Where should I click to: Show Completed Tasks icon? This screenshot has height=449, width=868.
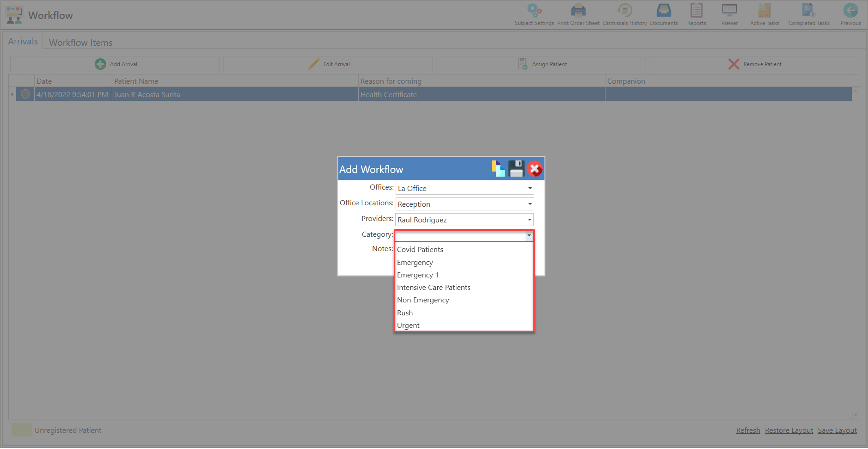(809, 10)
